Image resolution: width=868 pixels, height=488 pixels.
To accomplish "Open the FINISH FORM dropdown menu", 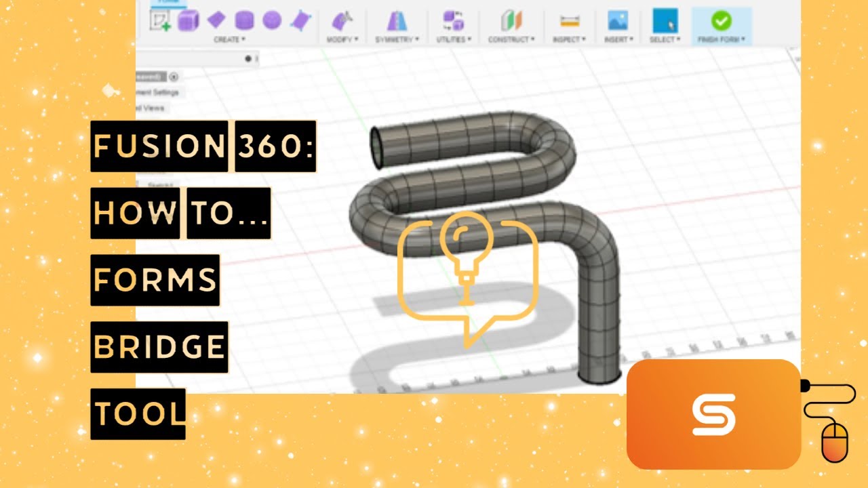I will [x=722, y=39].
